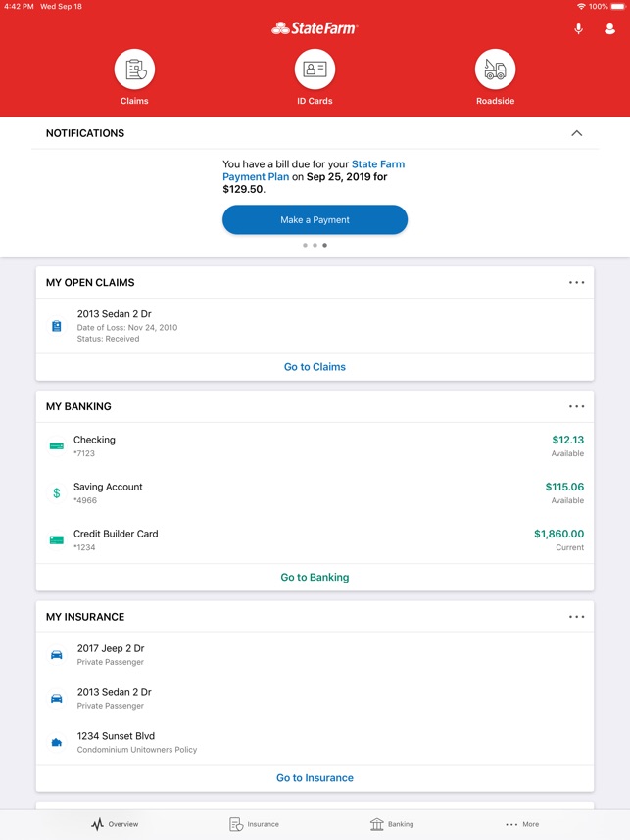
Task: Switch to the Banking tab
Action: (x=391, y=824)
